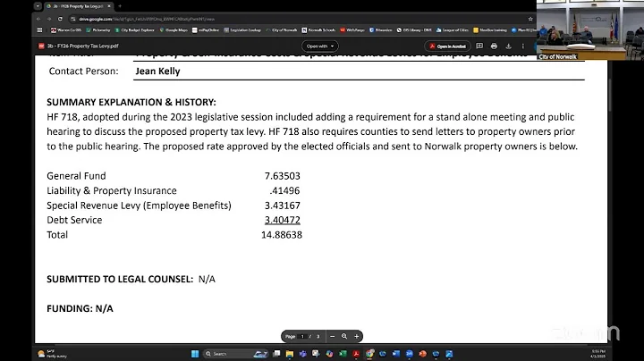Viewport: 644px width, 361px height.
Task: Open Zoom app from the taskbar
Action: [x=409, y=354]
